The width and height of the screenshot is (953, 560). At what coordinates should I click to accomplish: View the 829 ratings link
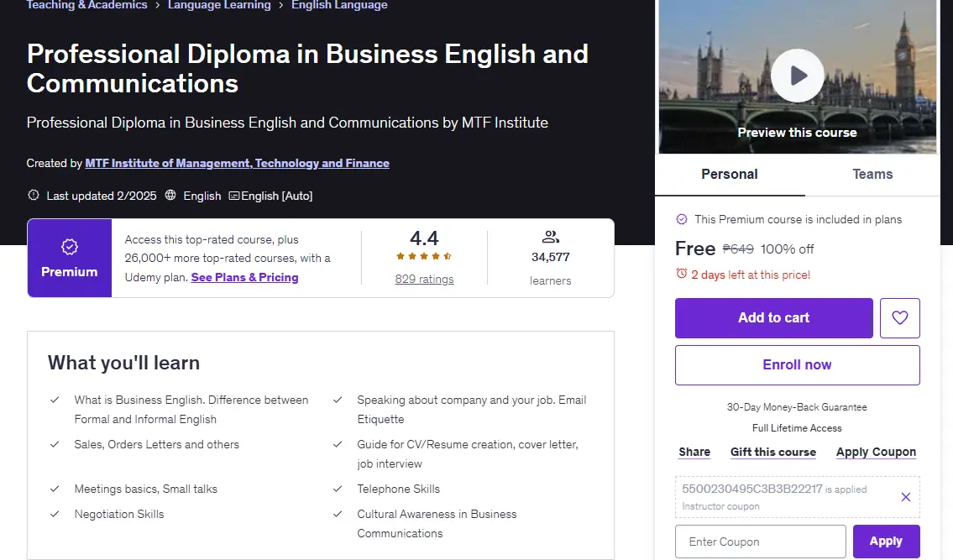[x=424, y=279]
